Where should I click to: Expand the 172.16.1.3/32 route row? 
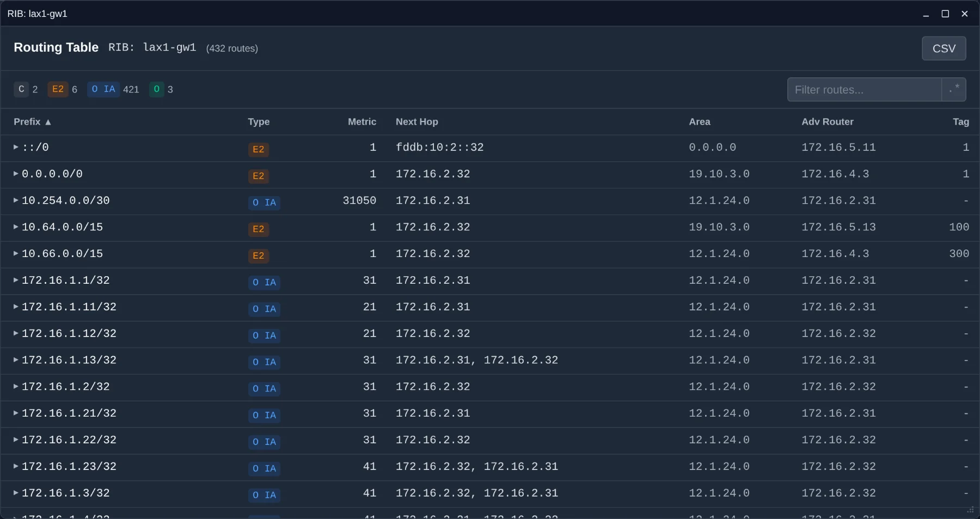coord(16,493)
